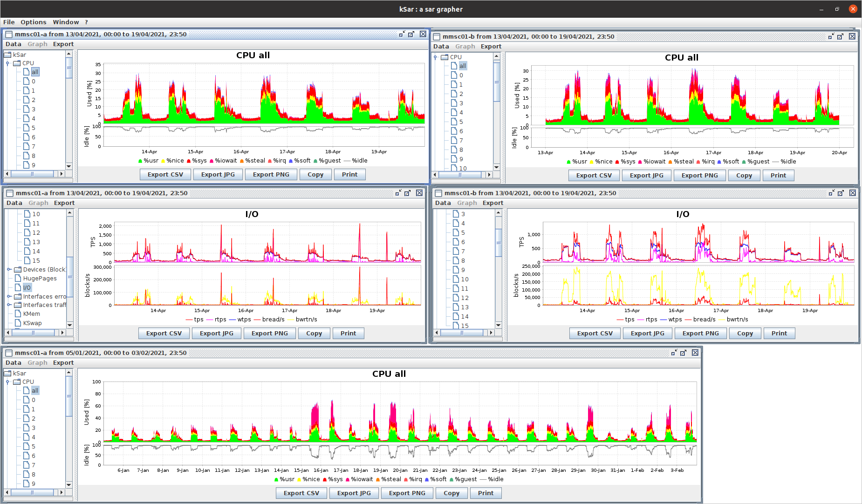The height and width of the screenshot is (504, 862).
Task: Iconify the top-left mmsc01-a CPU window
Action: point(402,34)
